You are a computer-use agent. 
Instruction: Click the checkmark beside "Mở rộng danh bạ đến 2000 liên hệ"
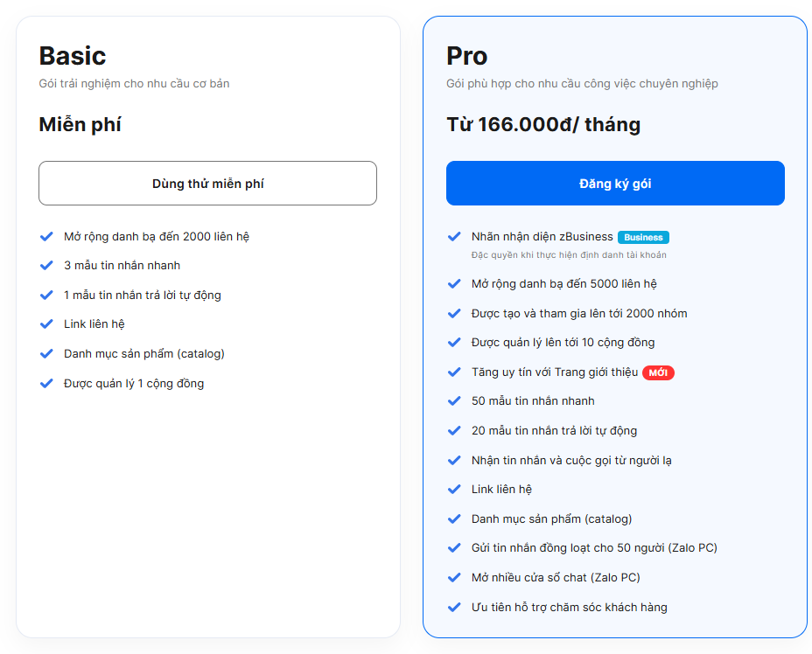(46, 235)
